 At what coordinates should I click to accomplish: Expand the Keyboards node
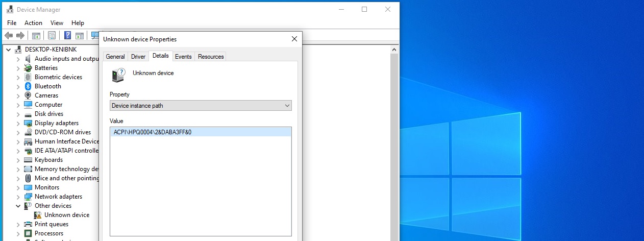(18, 160)
